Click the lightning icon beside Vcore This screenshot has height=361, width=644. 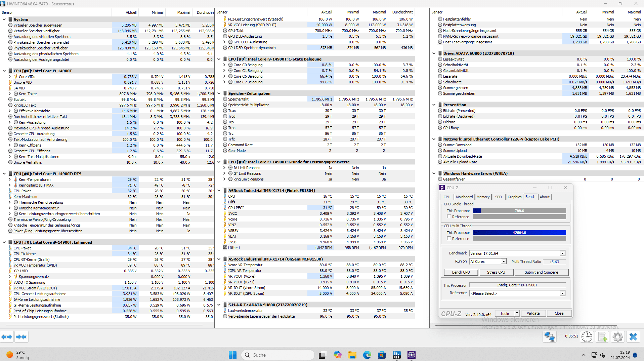coord(225,219)
